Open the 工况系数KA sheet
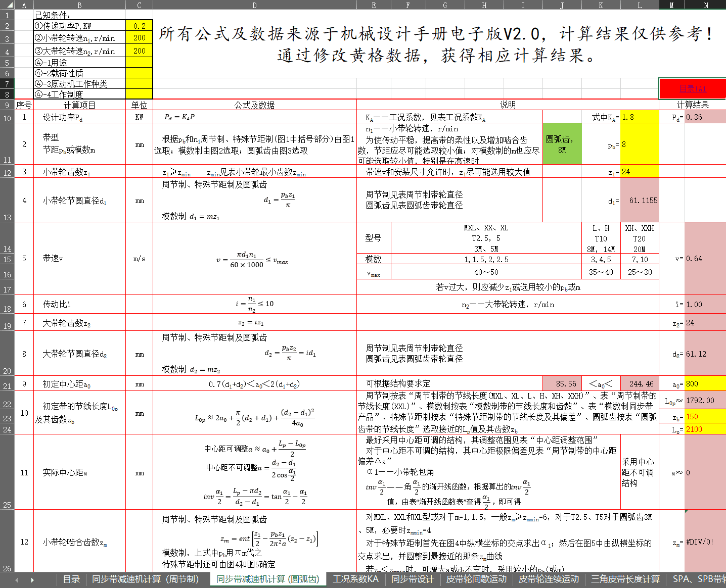The image size is (726, 588). (x=355, y=580)
